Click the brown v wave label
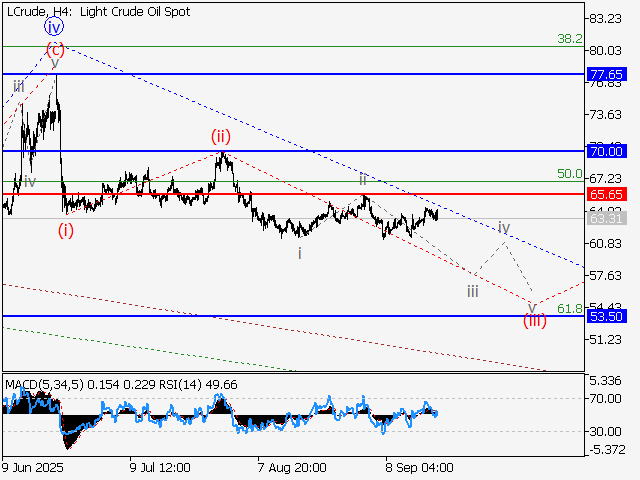This screenshot has height=480, width=640. pyautogui.click(x=533, y=304)
